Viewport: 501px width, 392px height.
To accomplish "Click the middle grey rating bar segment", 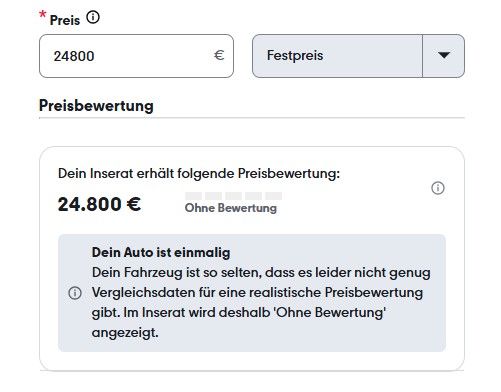I will [234, 196].
